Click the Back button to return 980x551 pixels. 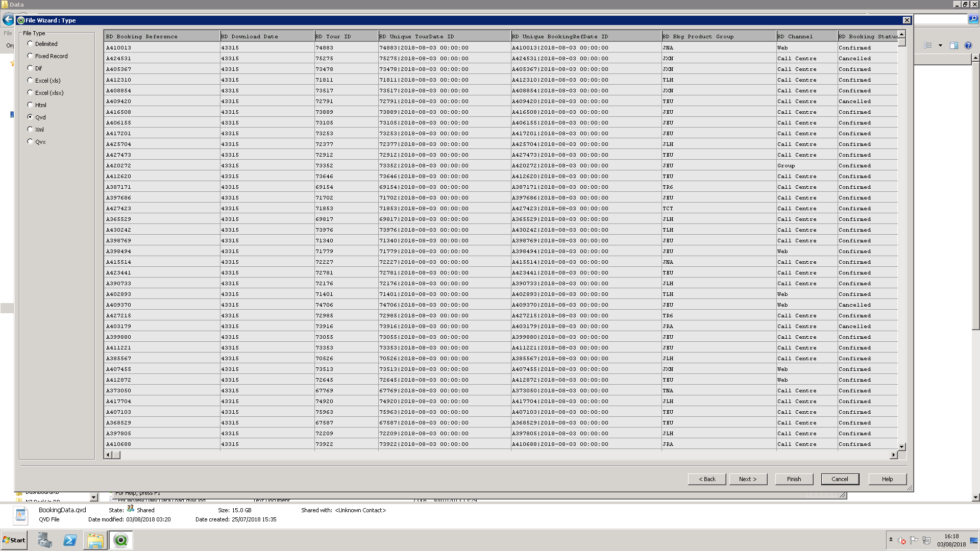pos(707,479)
